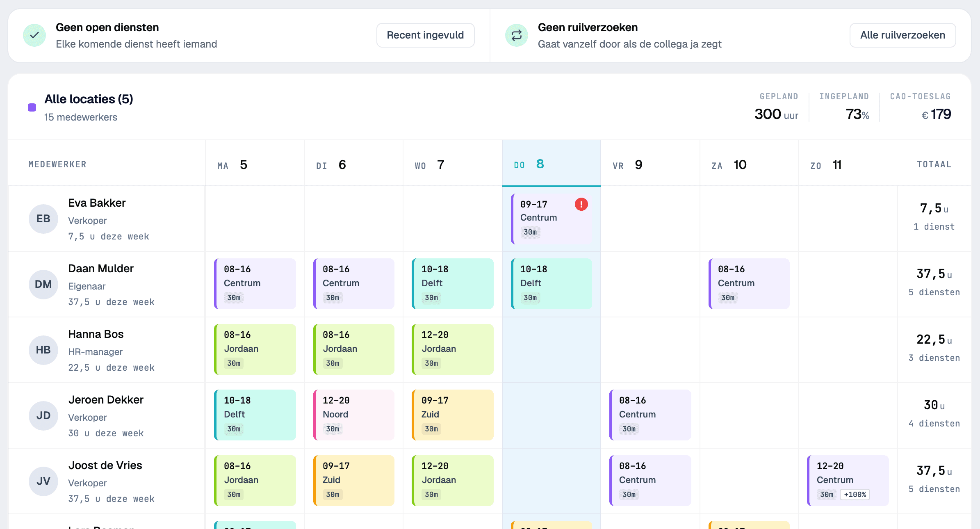Open Daan Mulder's Tuesday 08-16 Centrum shift
This screenshot has height=529, width=980.
tap(354, 284)
